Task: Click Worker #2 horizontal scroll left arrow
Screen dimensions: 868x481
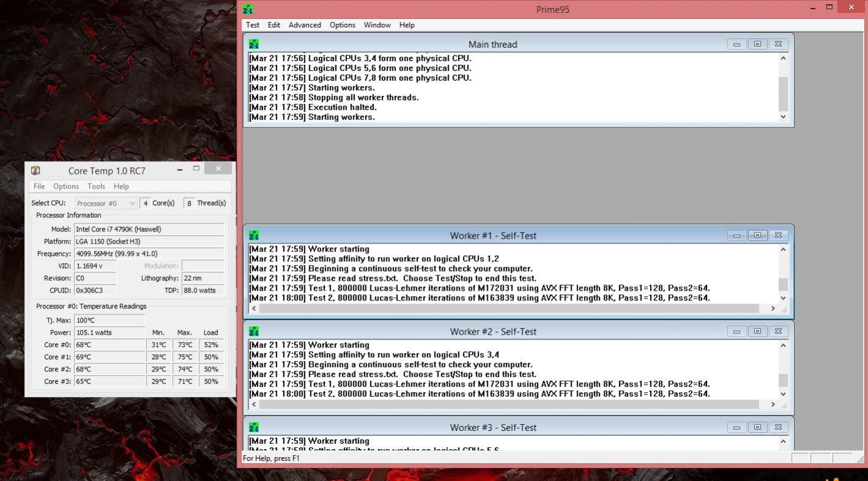Action: pyautogui.click(x=255, y=405)
